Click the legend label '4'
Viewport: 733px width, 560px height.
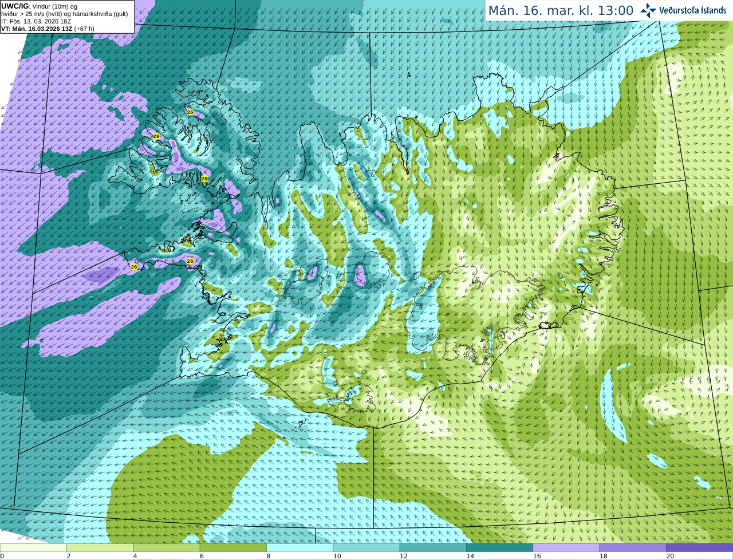point(135,556)
